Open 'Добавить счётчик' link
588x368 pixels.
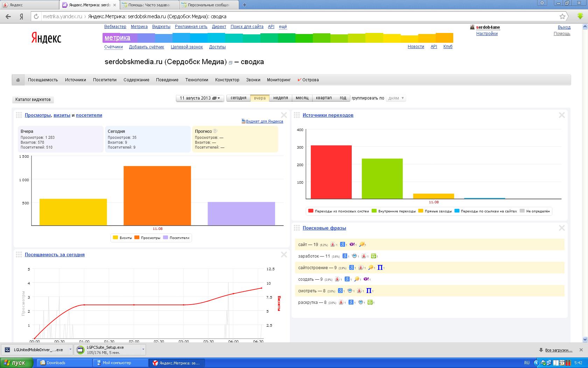(146, 47)
